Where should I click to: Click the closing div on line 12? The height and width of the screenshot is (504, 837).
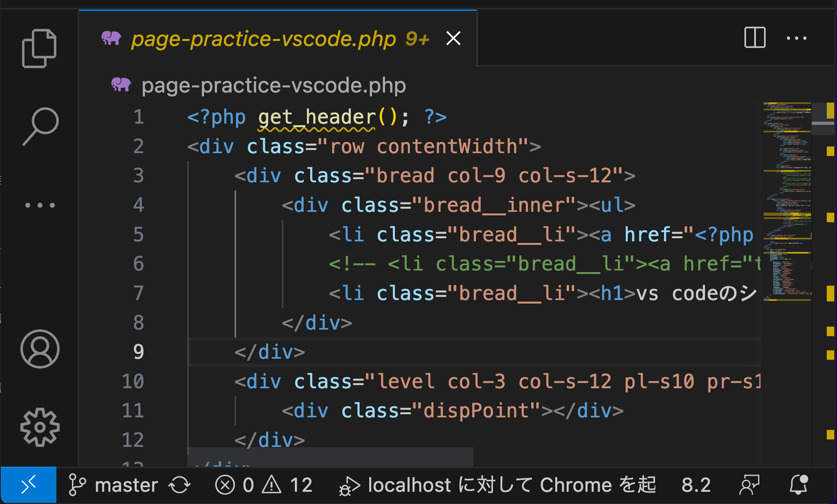coord(270,440)
